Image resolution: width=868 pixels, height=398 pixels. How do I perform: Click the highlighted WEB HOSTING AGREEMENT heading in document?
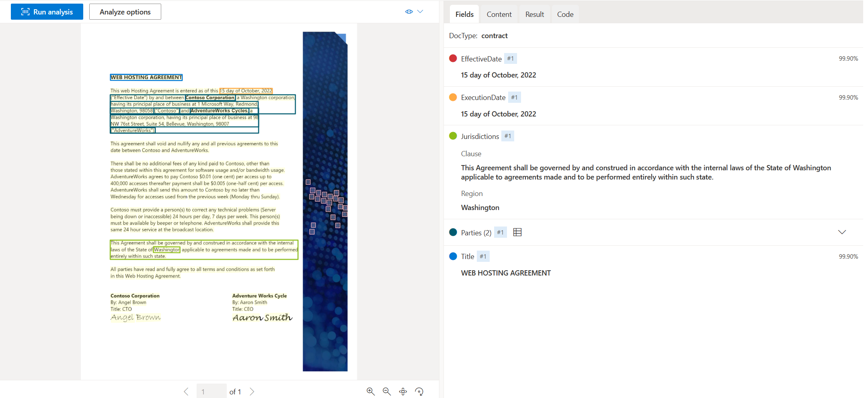pyautogui.click(x=146, y=77)
